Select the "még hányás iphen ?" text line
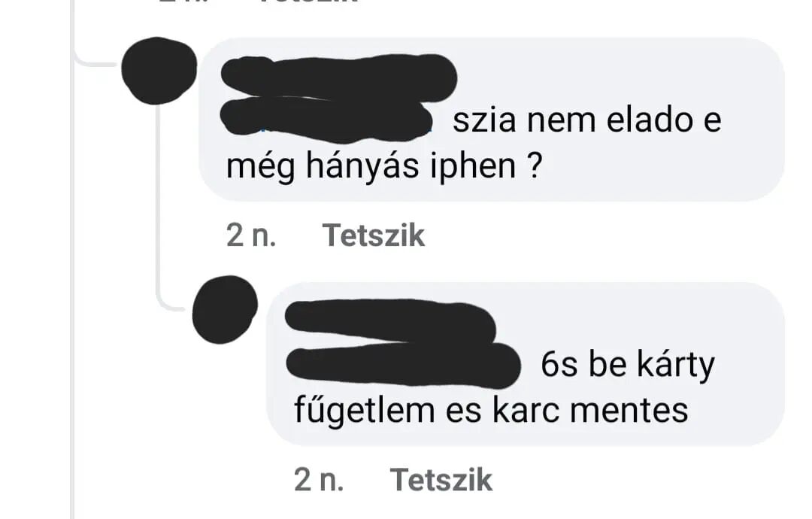 (x=383, y=165)
